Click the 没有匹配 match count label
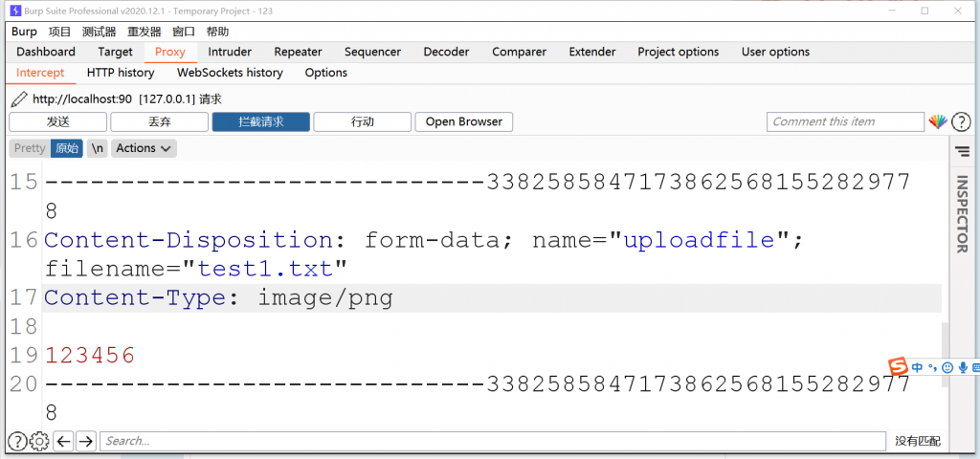The image size is (980, 459). point(917,442)
